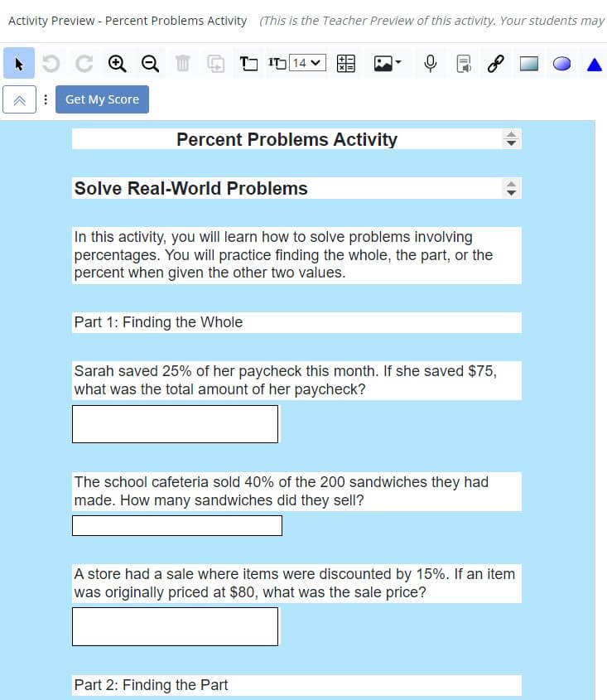
Task: Open the insert image dropdown
Action: (388, 63)
